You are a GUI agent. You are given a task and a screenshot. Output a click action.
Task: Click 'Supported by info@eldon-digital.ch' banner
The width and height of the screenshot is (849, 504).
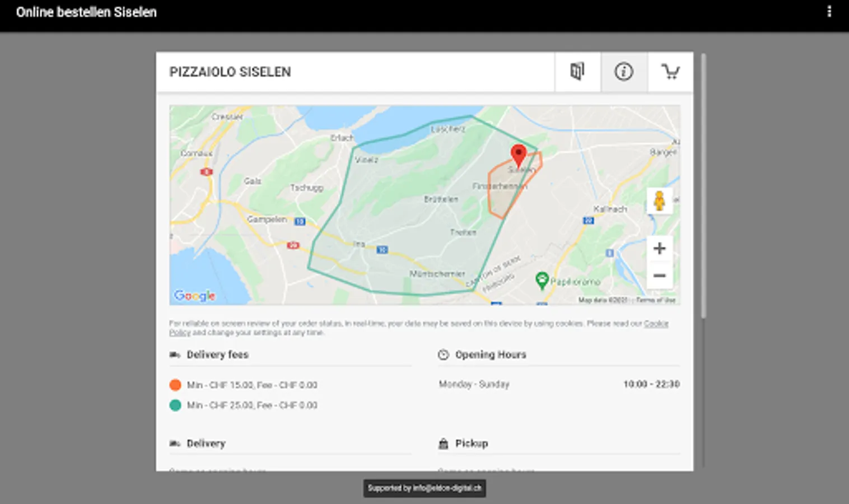point(424,488)
